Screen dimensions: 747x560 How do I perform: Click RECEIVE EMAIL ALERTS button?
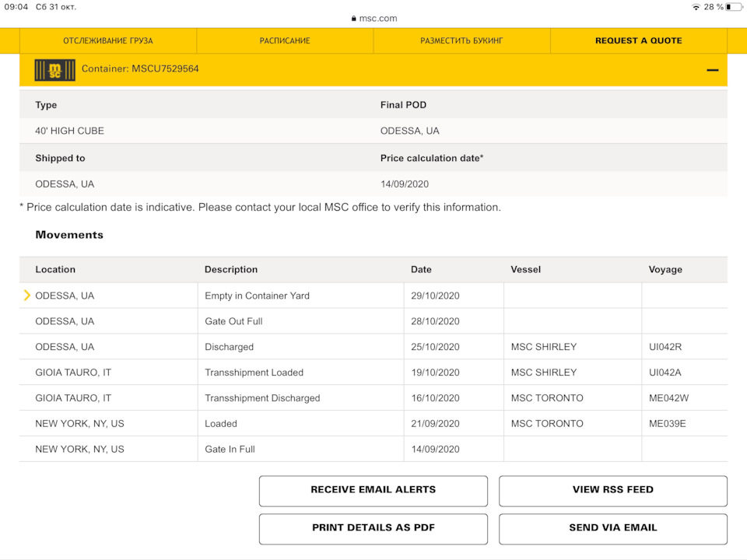tap(373, 491)
